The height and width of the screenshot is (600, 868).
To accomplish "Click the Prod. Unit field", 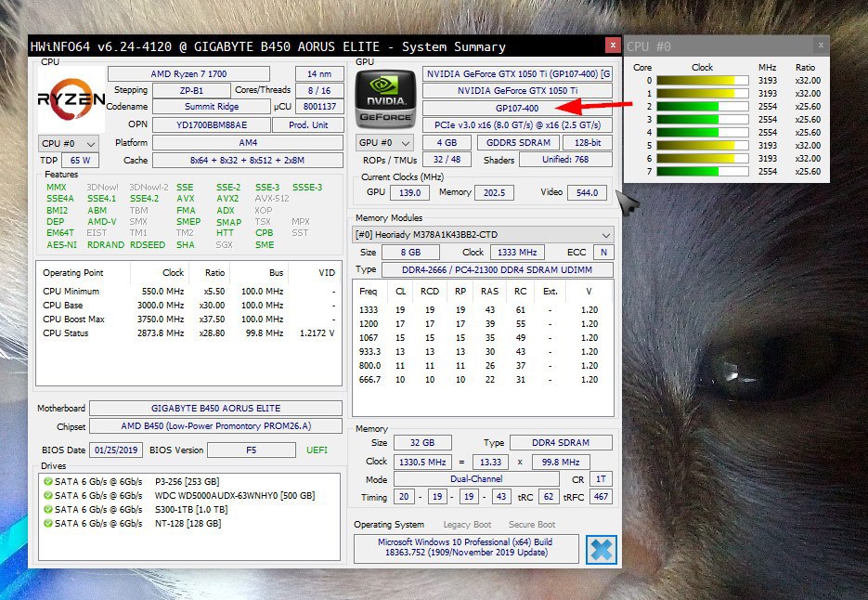I will click(308, 124).
